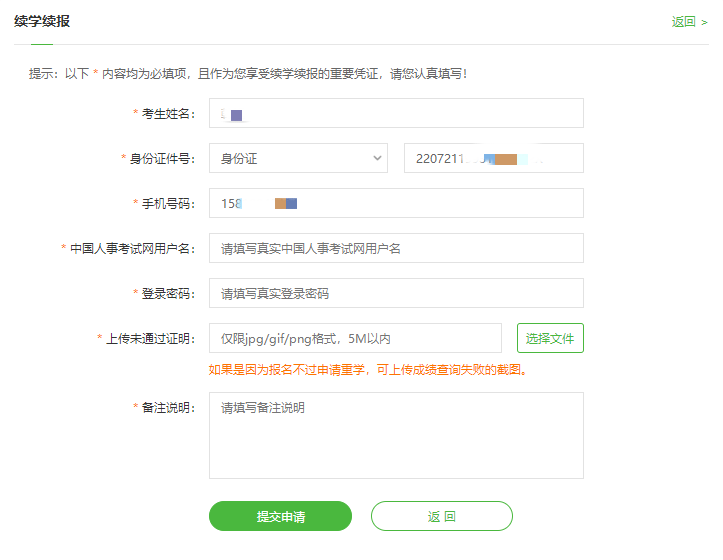Focus the 考生姓名 name input field

click(x=396, y=114)
